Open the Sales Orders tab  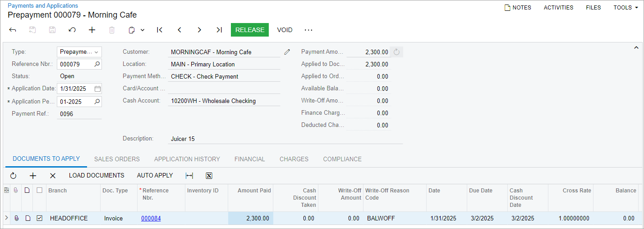117,159
